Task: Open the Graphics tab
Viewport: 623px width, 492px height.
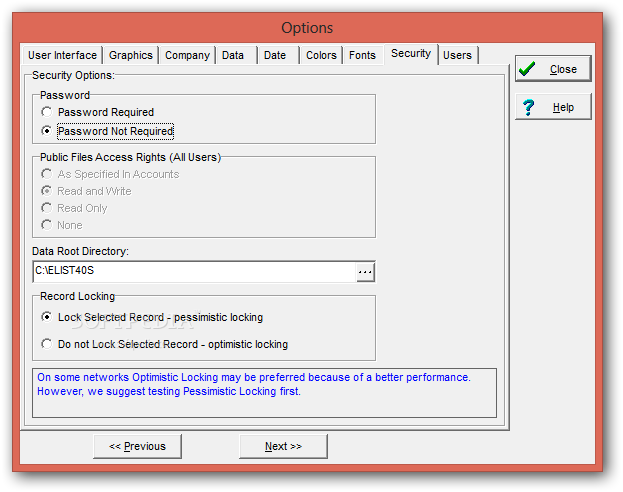Action: (131, 55)
